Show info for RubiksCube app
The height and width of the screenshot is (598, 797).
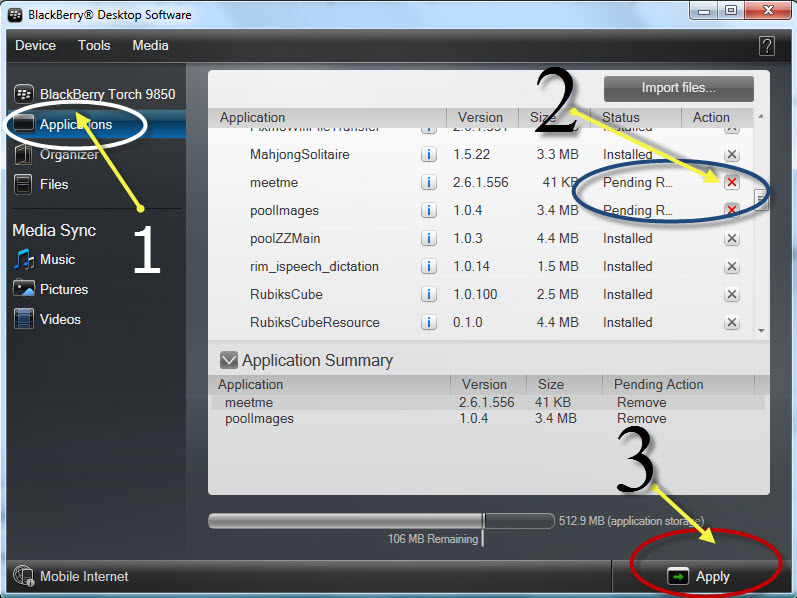pyautogui.click(x=428, y=294)
